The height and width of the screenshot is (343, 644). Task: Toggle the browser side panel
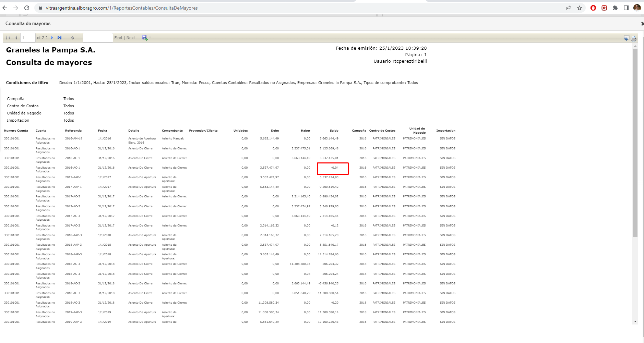[x=626, y=8]
